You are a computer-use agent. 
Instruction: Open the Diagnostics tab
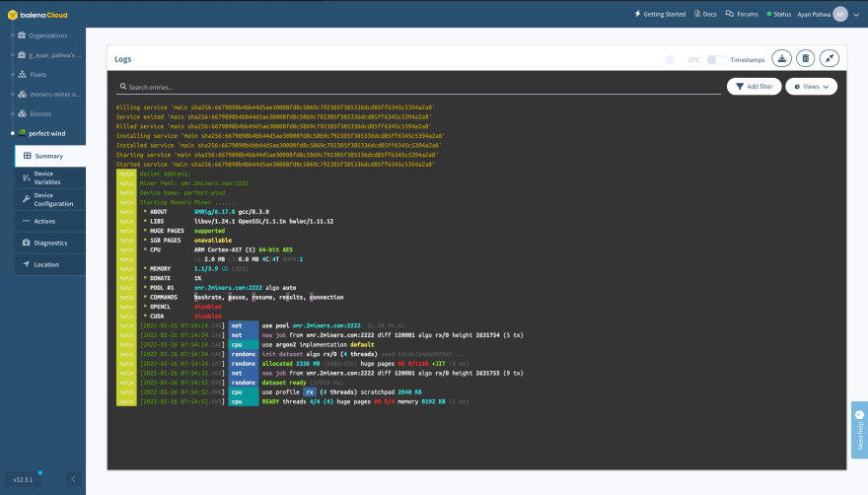click(50, 243)
